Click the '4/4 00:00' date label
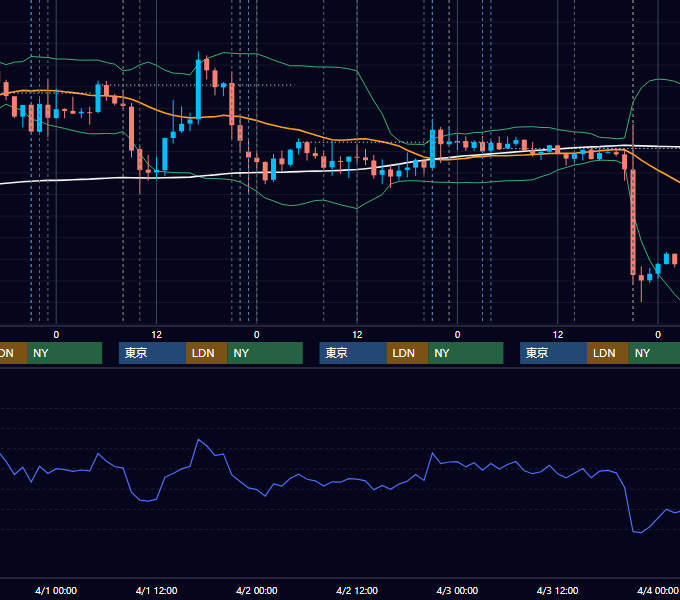Screen dimensions: 680x600 657,590
